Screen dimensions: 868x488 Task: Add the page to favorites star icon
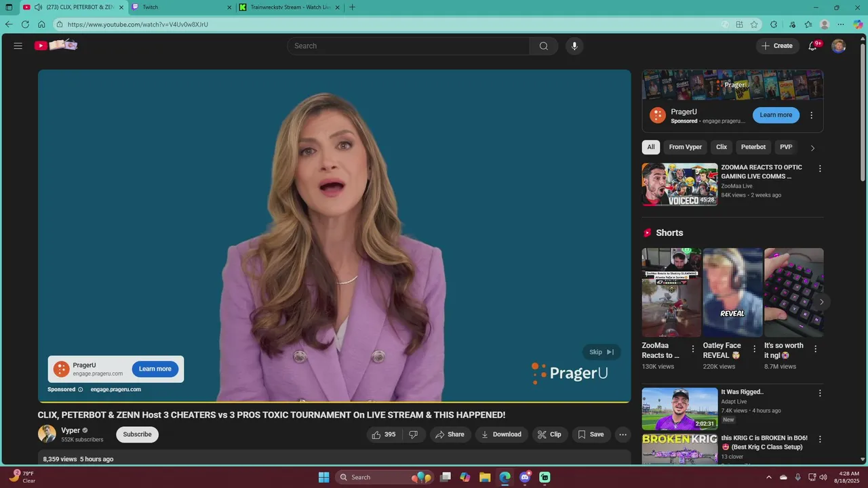(x=754, y=24)
